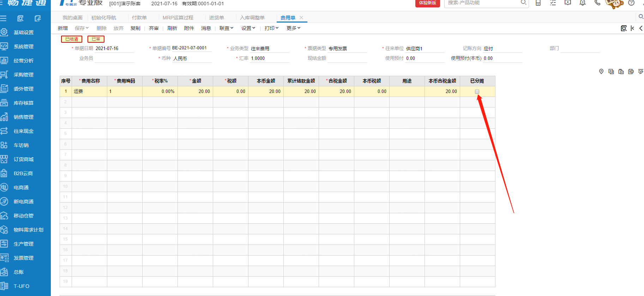The height and width of the screenshot is (296, 644).
Task: Switch to 付款单 tab
Action: pyautogui.click(x=139, y=18)
